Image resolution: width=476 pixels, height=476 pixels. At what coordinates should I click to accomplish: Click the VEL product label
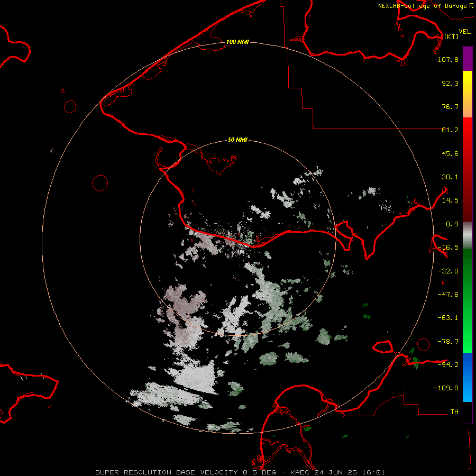click(x=464, y=31)
